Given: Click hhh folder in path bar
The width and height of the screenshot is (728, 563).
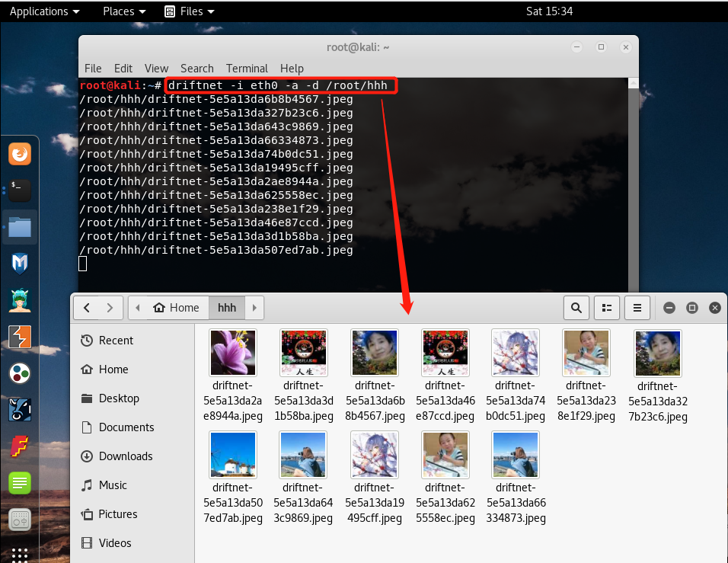Looking at the screenshot, I should point(227,308).
